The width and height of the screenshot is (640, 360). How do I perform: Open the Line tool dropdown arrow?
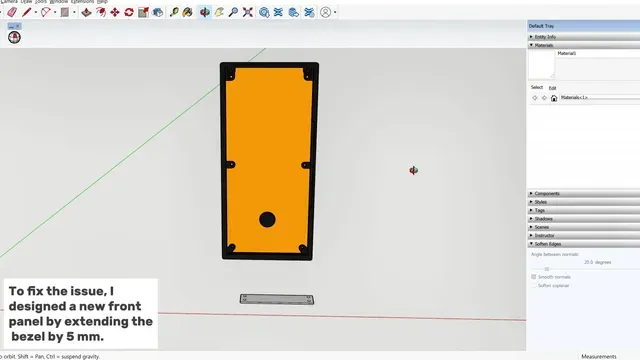tap(36, 12)
